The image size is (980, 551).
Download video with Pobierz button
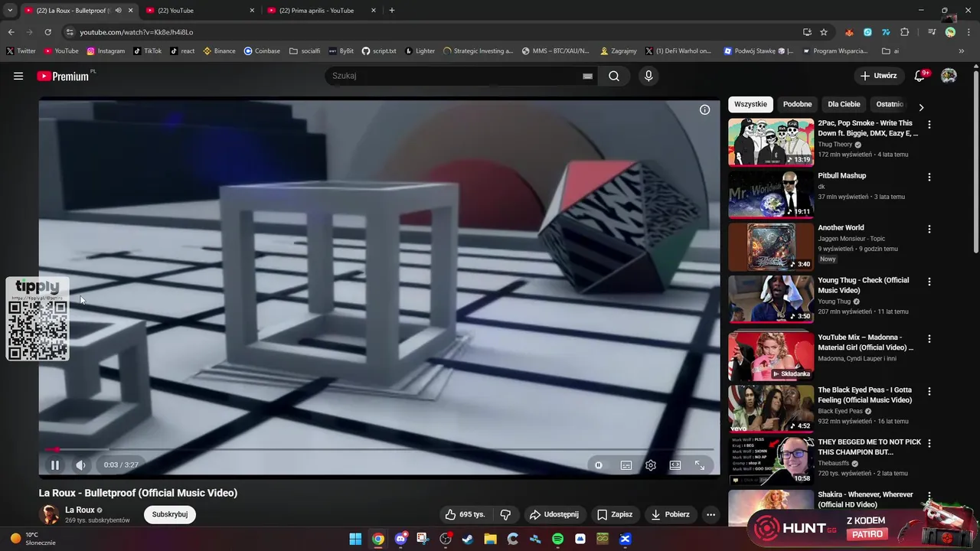[x=671, y=514]
